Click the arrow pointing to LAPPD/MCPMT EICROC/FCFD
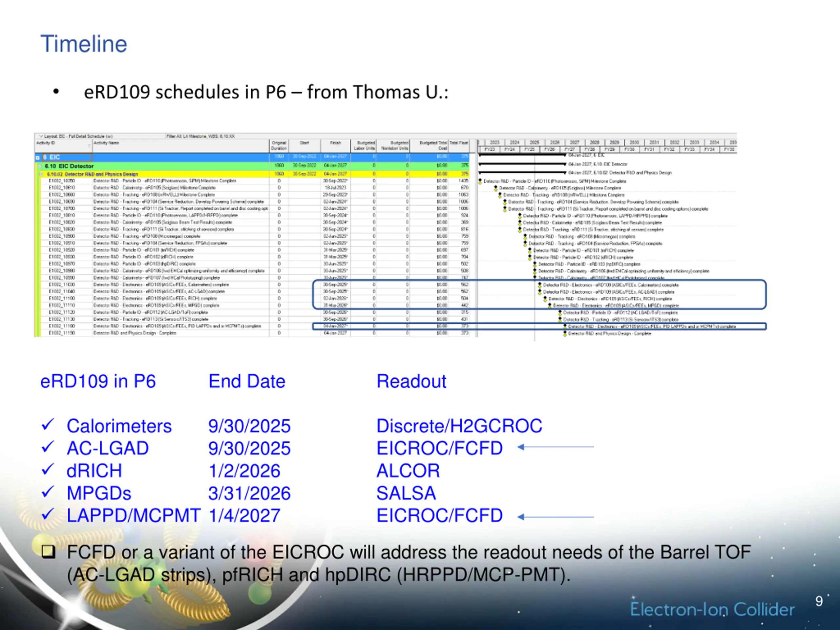Image resolution: width=840 pixels, height=630 pixels. (x=556, y=517)
